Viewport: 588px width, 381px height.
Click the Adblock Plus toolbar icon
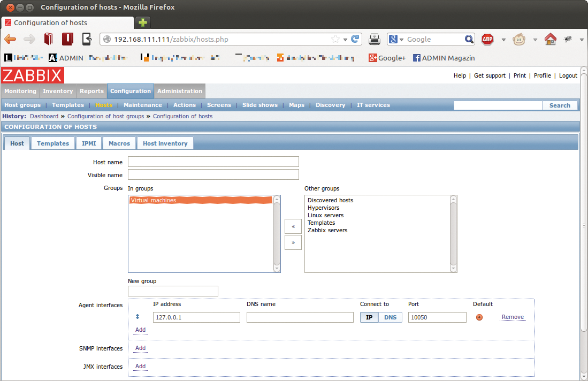click(487, 39)
